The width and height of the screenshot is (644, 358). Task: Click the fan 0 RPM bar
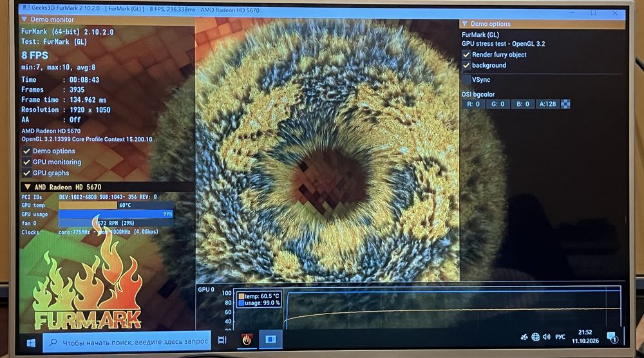coord(115,223)
